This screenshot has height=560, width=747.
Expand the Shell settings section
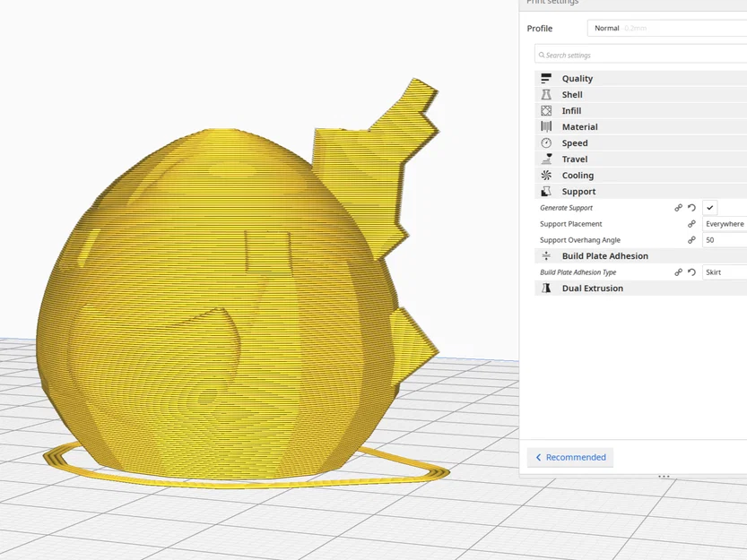(x=641, y=95)
